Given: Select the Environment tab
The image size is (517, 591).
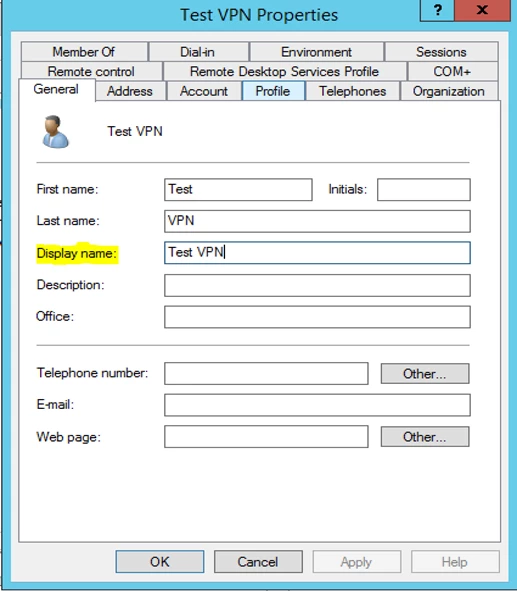Looking at the screenshot, I should [316, 52].
